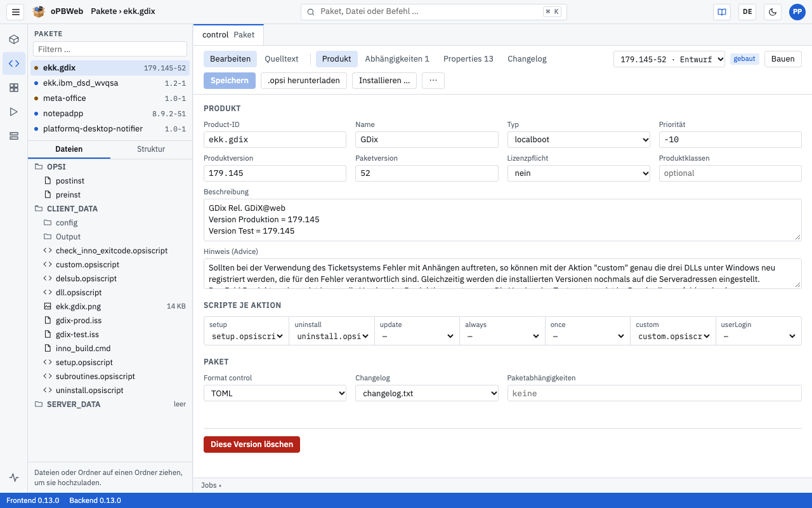
Task: Select the code brackets sidebar icon
Action: point(14,63)
